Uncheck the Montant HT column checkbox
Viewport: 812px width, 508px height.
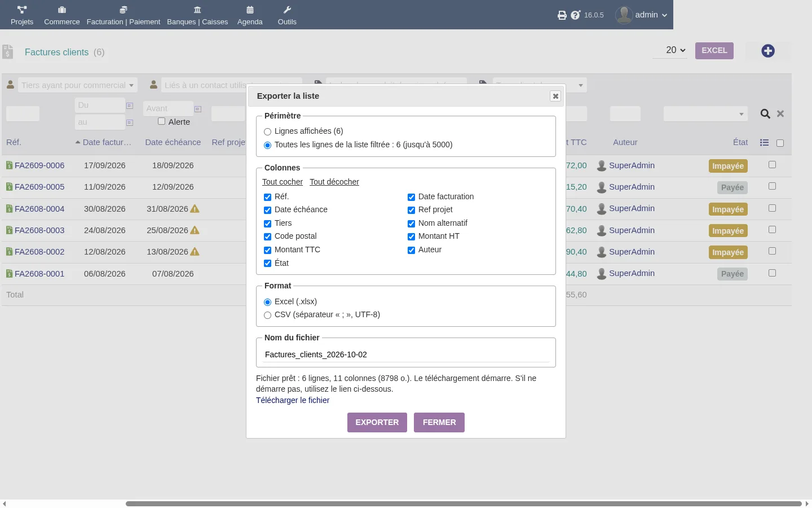coord(412,237)
